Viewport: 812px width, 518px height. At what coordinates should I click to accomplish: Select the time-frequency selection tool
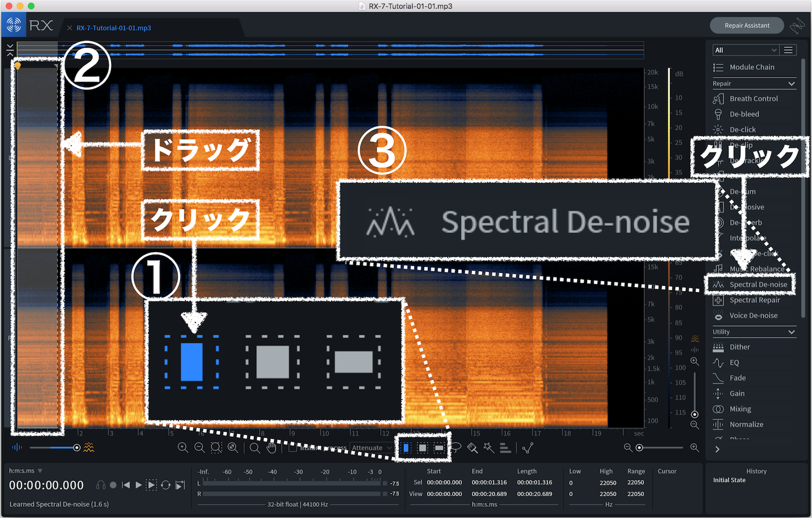(x=423, y=448)
